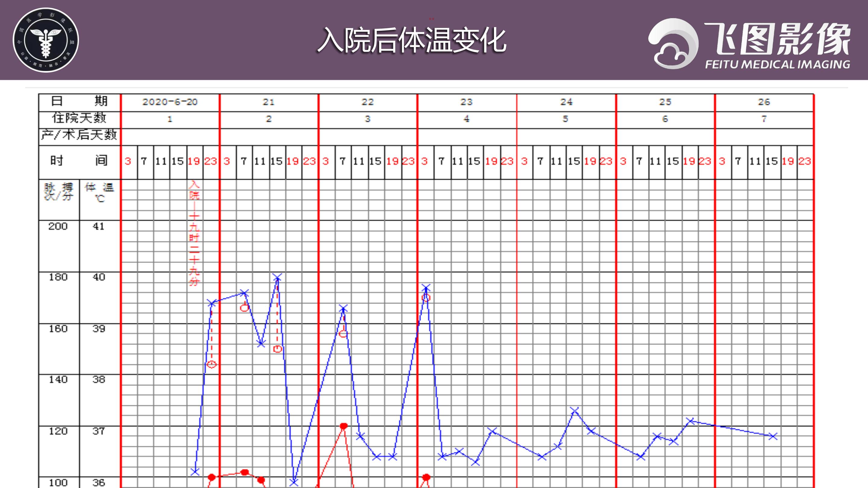Select the 住院天数 row header

[x=79, y=118]
